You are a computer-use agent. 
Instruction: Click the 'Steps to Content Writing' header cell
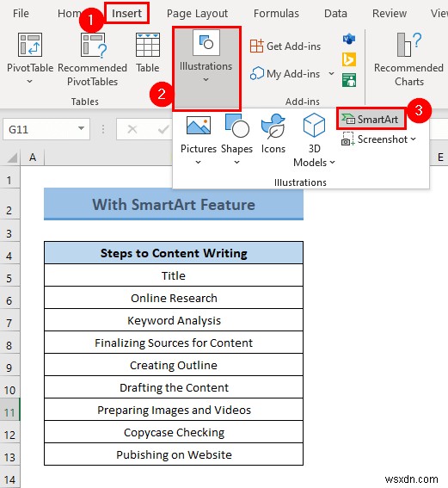[x=174, y=253]
